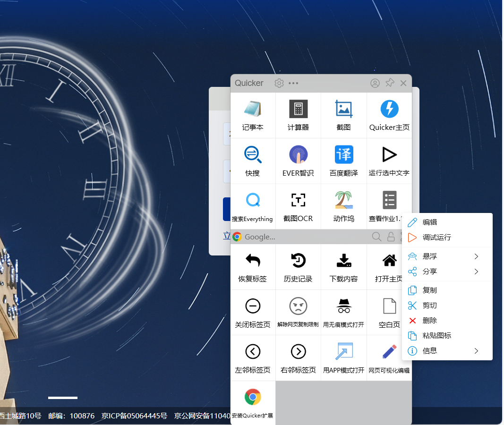Switch to 左邻标签页 left tab
The width and height of the screenshot is (504, 425).
253,358
